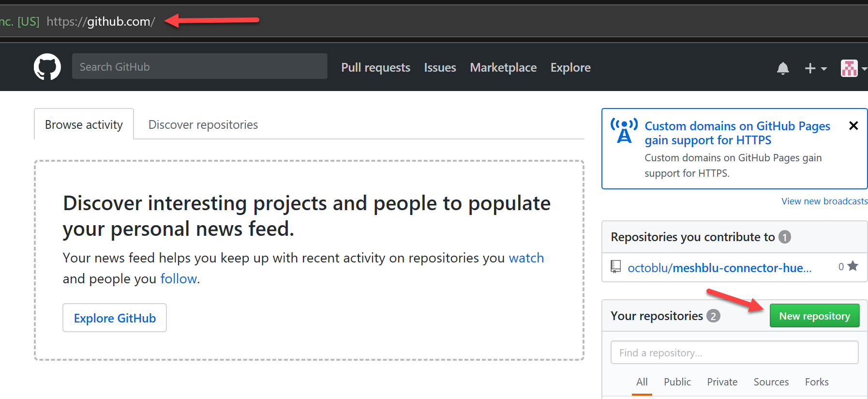The image size is (868, 399).
Task: Dismiss the Custom domains broadcast
Action: [x=853, y=126]
